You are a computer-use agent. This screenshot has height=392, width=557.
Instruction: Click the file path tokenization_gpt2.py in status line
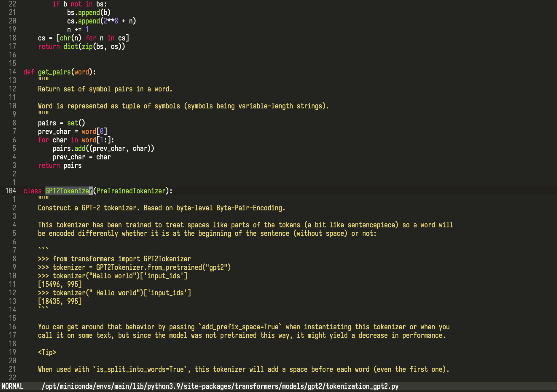click(x=220, y=386)
